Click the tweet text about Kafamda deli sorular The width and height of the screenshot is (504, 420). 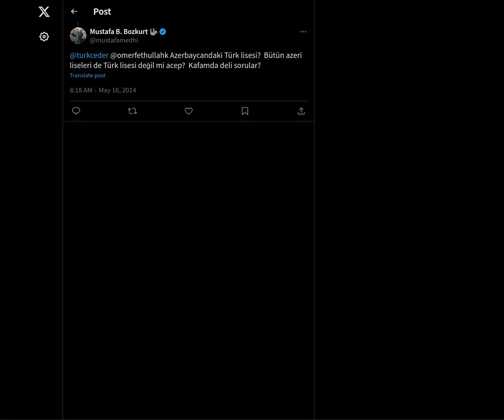point(224,66)
